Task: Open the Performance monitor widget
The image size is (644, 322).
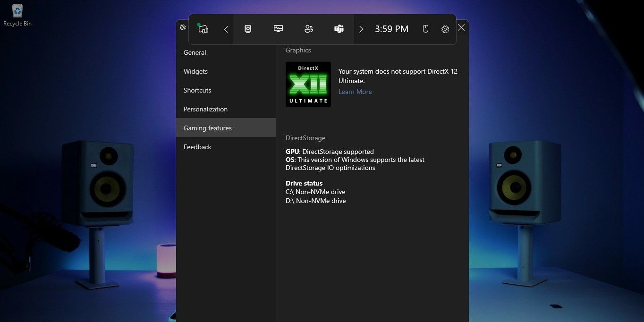Action: point(279,29)
